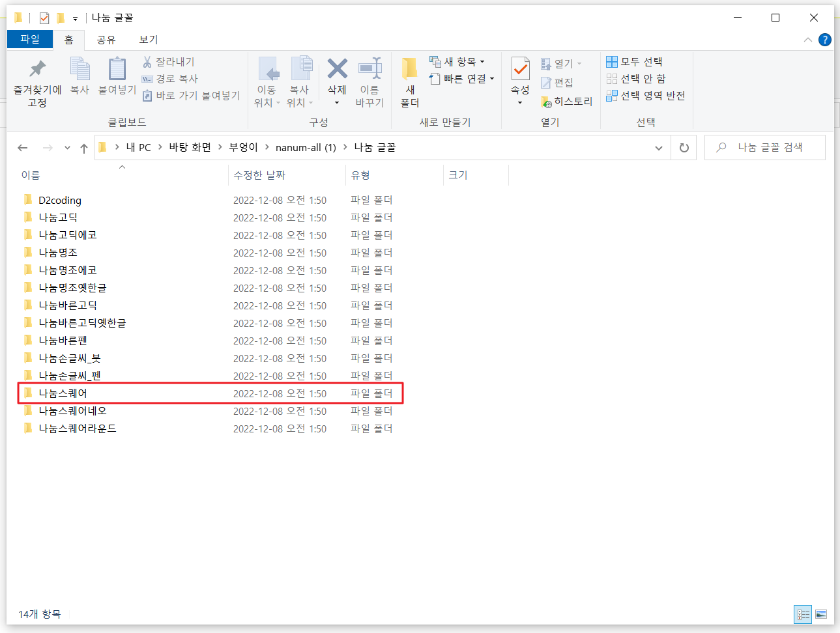Switch to details view in status bar
The height and width of the screenshot is (633, 840).
pyautogui.click(x=803, y=614)
